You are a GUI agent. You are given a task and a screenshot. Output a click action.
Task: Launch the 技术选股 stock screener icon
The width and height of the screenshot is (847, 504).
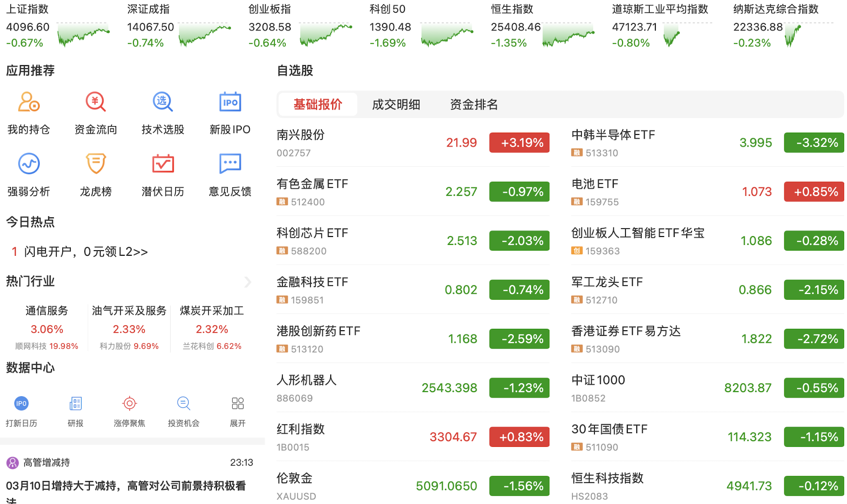tap(163, 102)
